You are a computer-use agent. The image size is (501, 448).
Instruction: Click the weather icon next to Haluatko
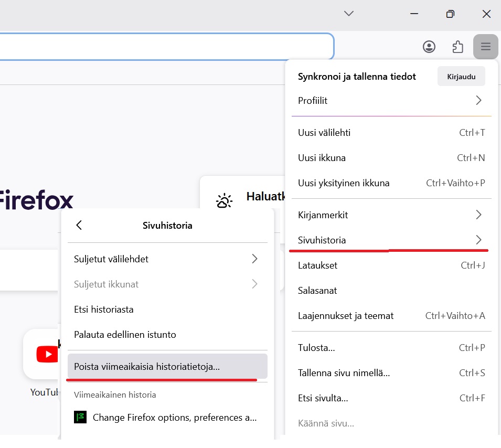225,200
